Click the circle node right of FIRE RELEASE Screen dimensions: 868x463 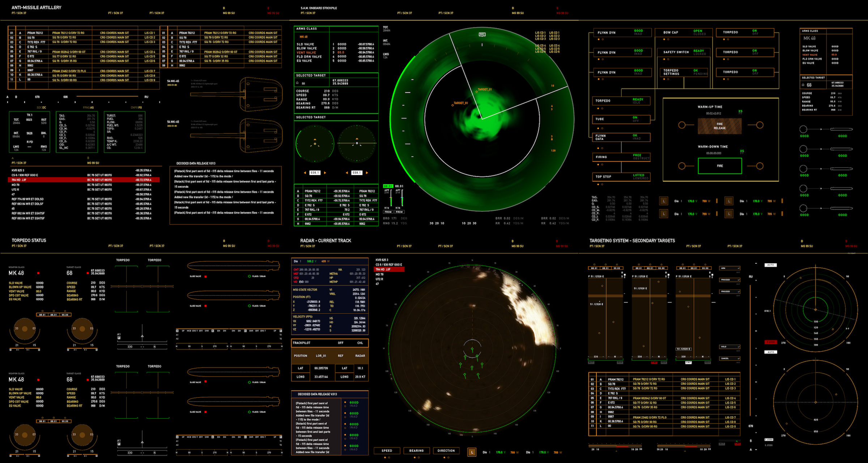coord(760,125)
